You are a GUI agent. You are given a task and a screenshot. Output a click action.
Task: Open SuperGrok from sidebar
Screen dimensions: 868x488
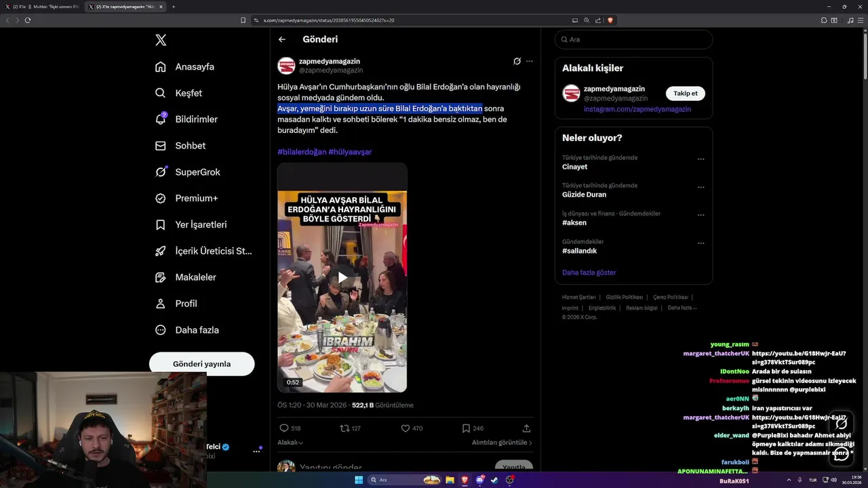(x=187, y=172)
